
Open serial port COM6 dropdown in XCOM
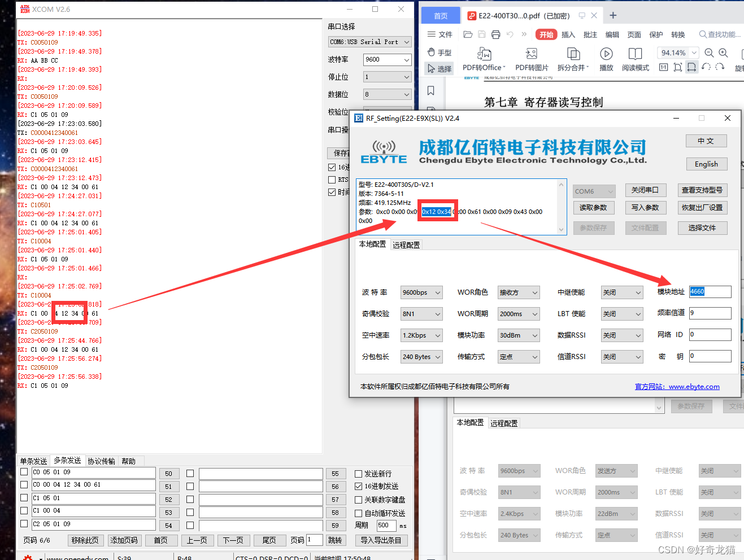[x=370, y=42]
